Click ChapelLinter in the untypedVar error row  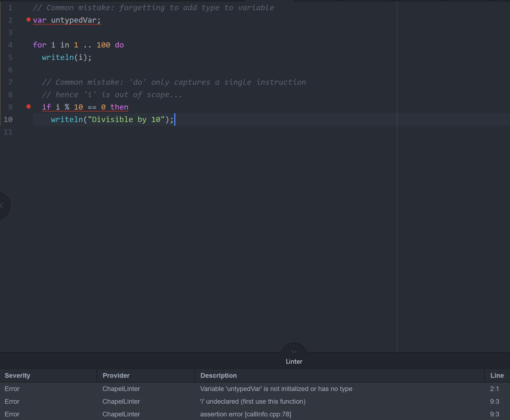(121, 389)
